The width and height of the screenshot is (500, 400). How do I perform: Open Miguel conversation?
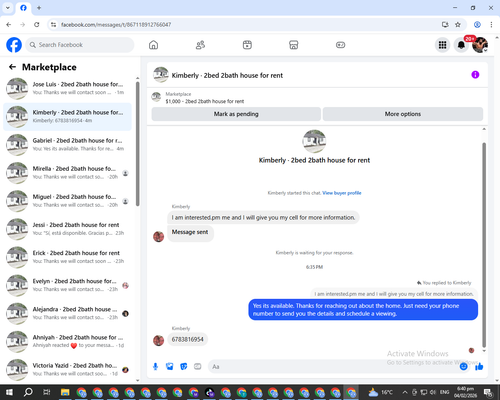coord(67,201)
